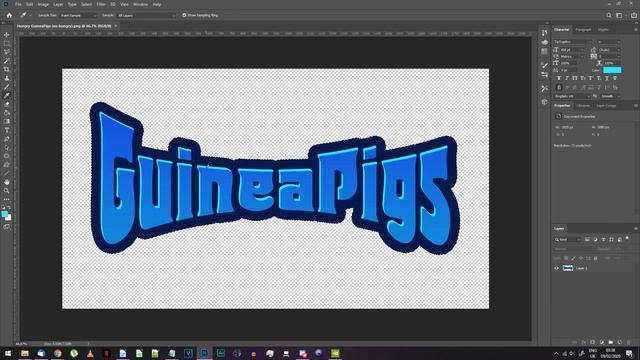Toggle Strikethrough in the Character panel
640x360 pixels.
pyautogui.click(x=615, y=78)
